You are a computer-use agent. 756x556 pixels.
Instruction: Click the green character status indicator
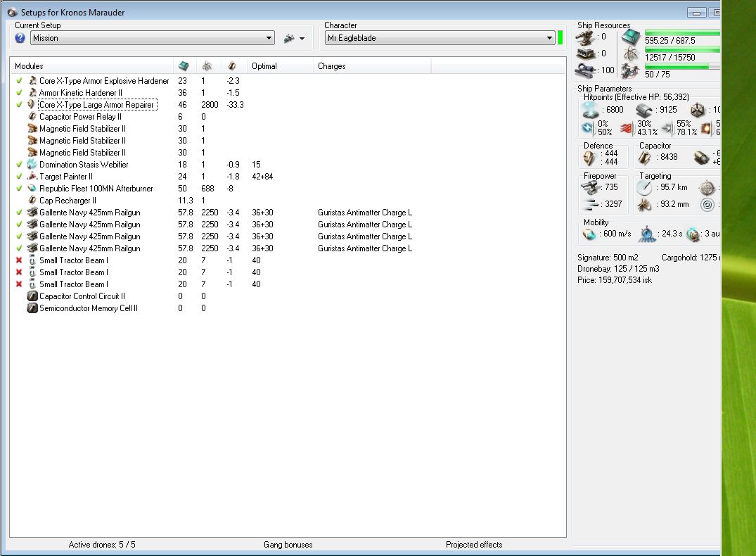pyautogui.click(x=560, y=37)
